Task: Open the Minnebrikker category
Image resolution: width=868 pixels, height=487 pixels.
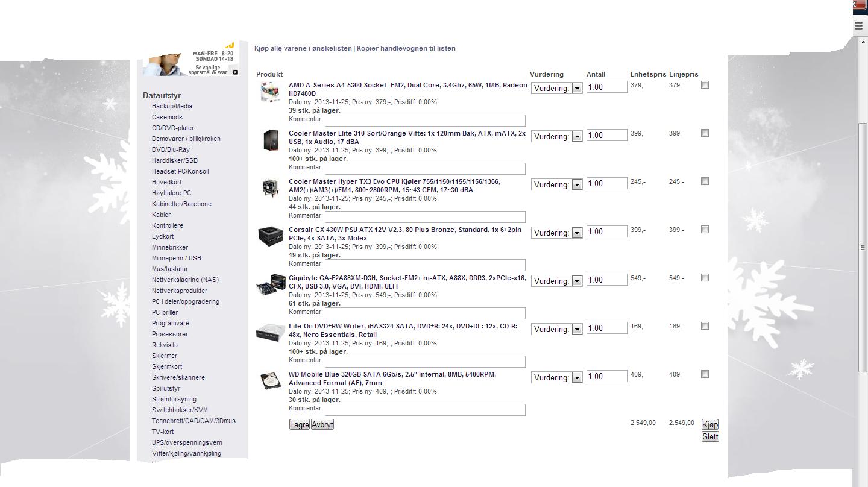Action: click(170, 247)
